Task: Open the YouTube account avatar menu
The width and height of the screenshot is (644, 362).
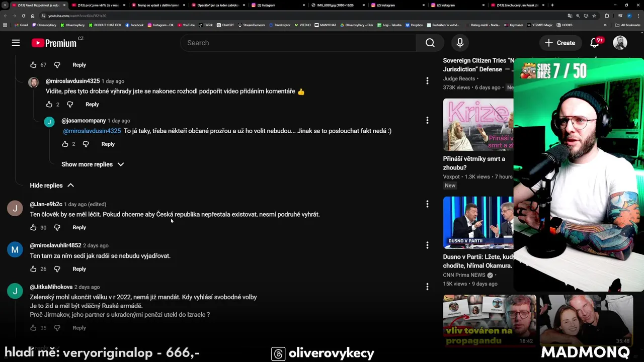Action: (x=620, y=43)
